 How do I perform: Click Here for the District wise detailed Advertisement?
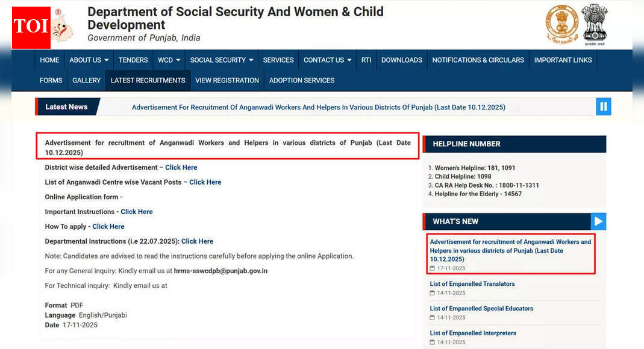pyautogui.click(x=181, y=167)
